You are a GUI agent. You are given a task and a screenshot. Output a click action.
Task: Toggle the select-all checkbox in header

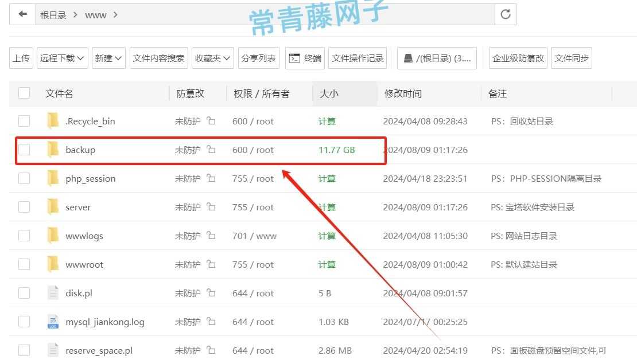point(24,92)
